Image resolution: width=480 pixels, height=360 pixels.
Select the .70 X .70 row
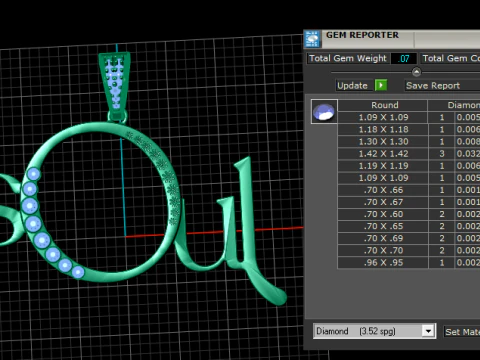point(409,250)
